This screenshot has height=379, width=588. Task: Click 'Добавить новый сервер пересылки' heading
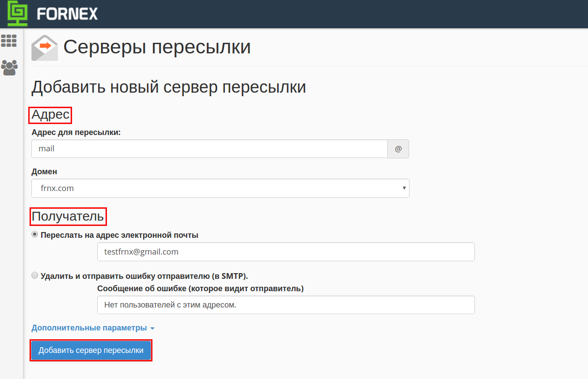click(x=169, y=87)
